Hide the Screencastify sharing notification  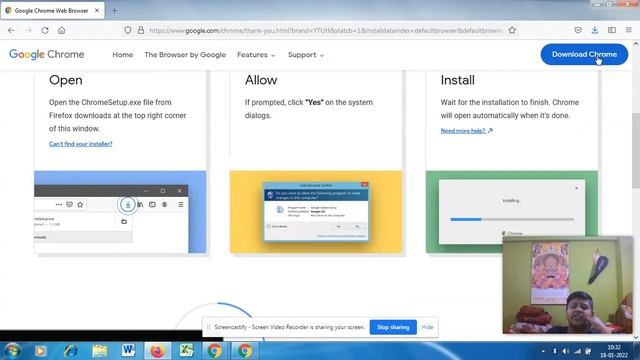(427, 327)
